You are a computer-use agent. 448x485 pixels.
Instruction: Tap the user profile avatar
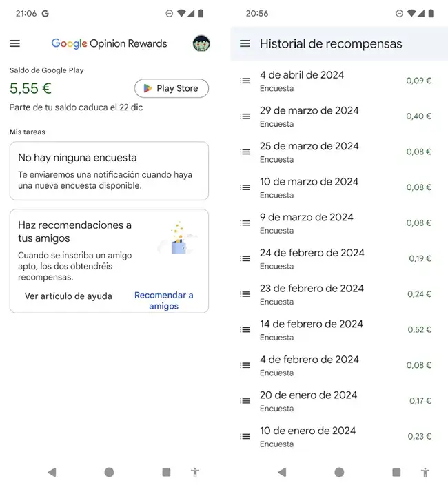[x=201, y=43]
